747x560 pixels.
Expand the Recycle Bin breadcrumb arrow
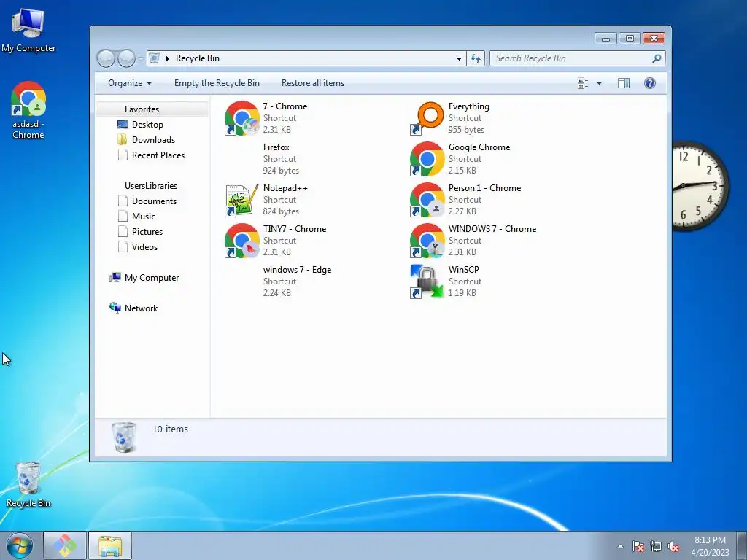[167, 58]
